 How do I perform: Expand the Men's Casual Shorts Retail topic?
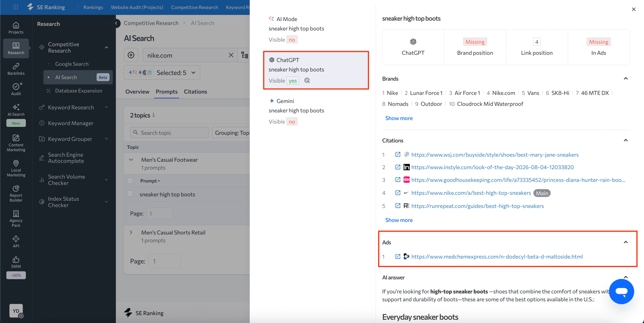click(x=131, y=232)
